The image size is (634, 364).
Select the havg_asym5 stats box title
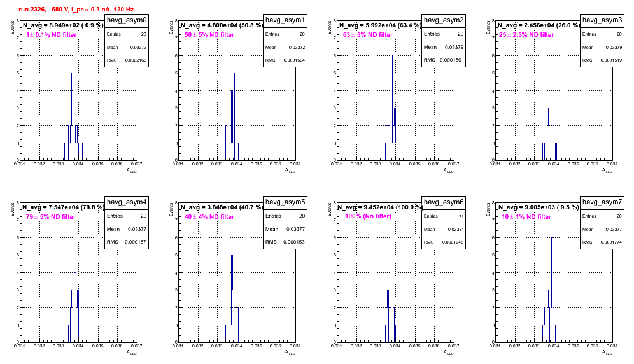[x=285, y=202]
